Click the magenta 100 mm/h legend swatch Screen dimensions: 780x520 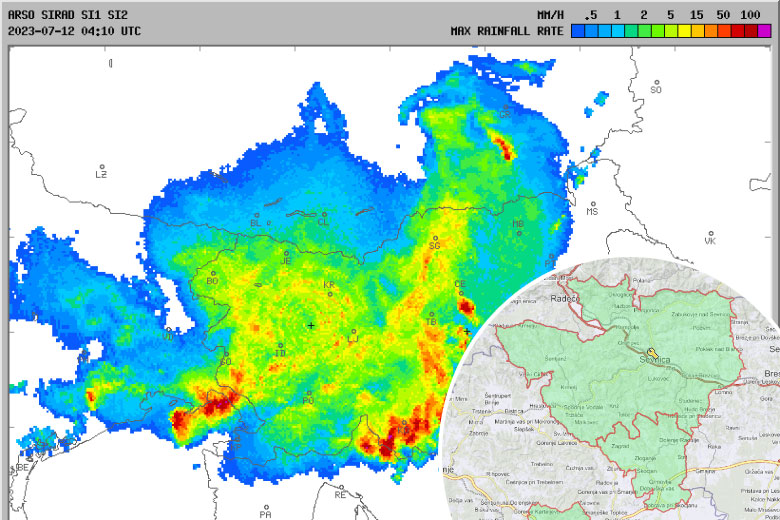point(764,31)
